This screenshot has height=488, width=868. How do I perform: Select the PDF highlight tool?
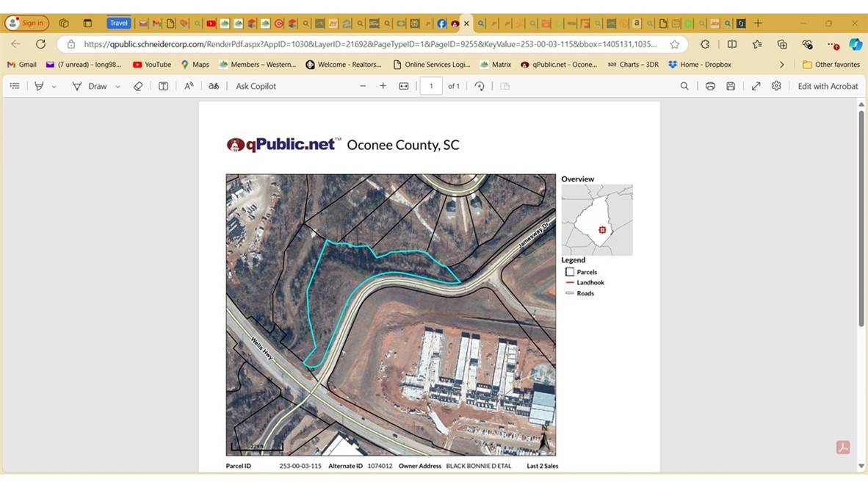click(39, 86)
